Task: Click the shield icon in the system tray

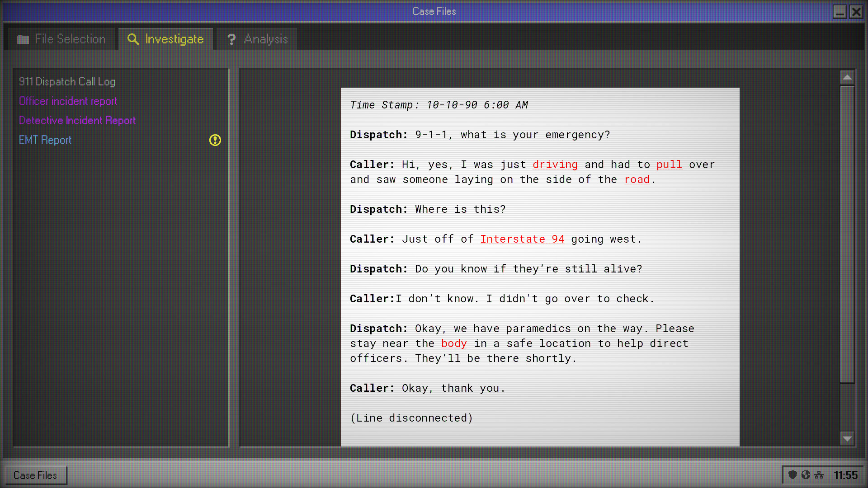Action: click(793, 475)
